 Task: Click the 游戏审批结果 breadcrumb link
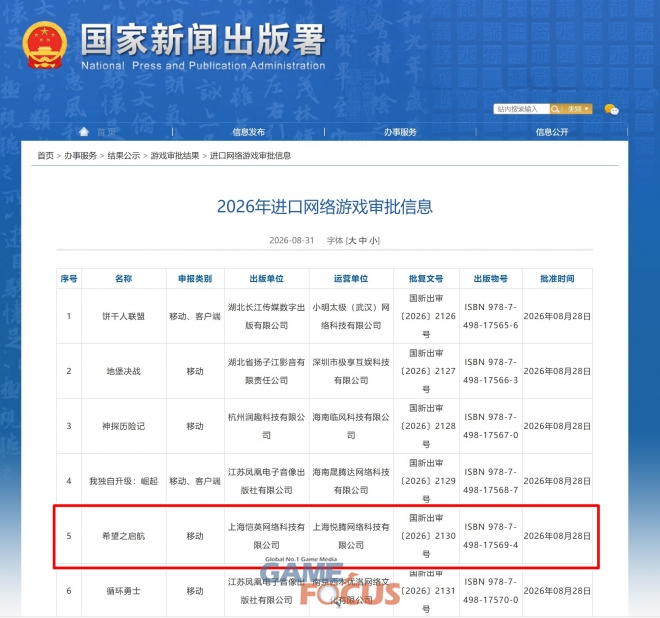point(175,156)
